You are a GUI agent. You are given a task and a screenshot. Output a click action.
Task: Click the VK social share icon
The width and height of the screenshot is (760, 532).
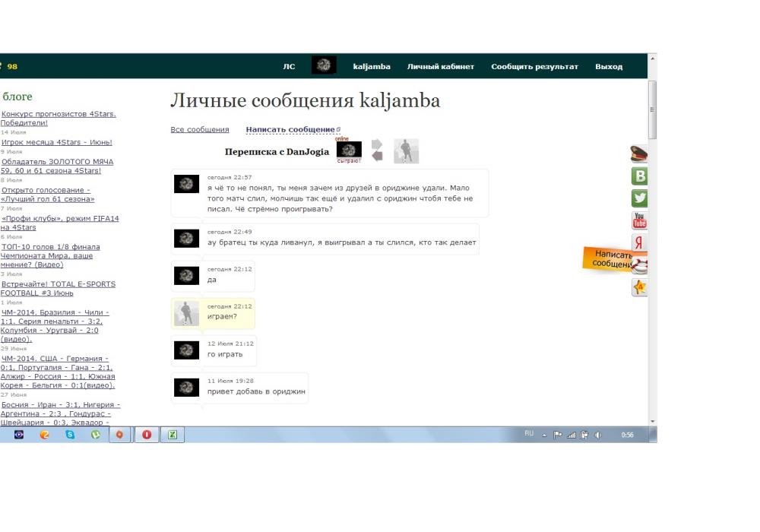pyautogui.click(x=640, y=176)
